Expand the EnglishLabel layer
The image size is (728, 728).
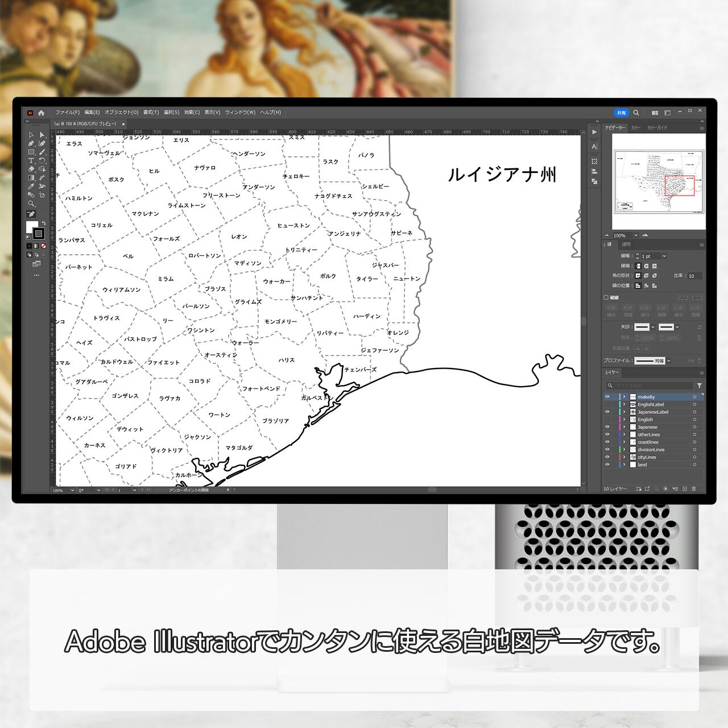tap(624, 404)
